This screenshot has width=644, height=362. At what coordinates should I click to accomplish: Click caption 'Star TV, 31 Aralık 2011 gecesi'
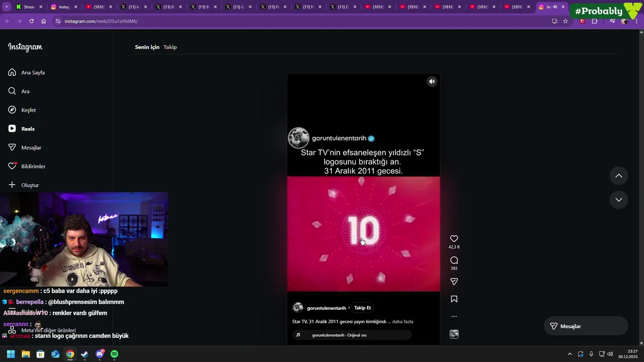click(x=339, y=321)
